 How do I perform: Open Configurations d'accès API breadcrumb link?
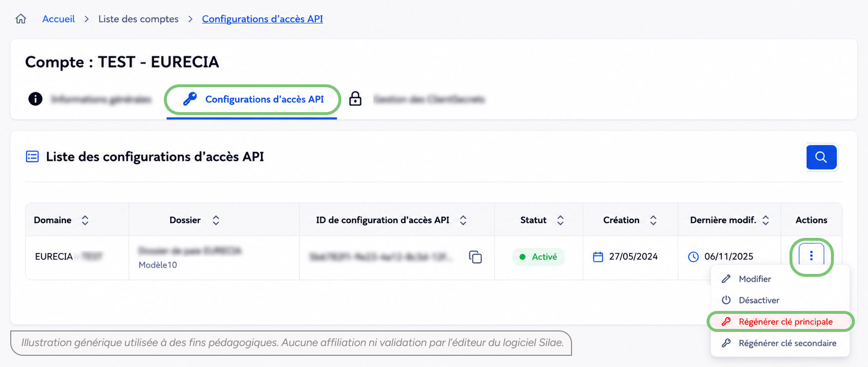[262, 19]
